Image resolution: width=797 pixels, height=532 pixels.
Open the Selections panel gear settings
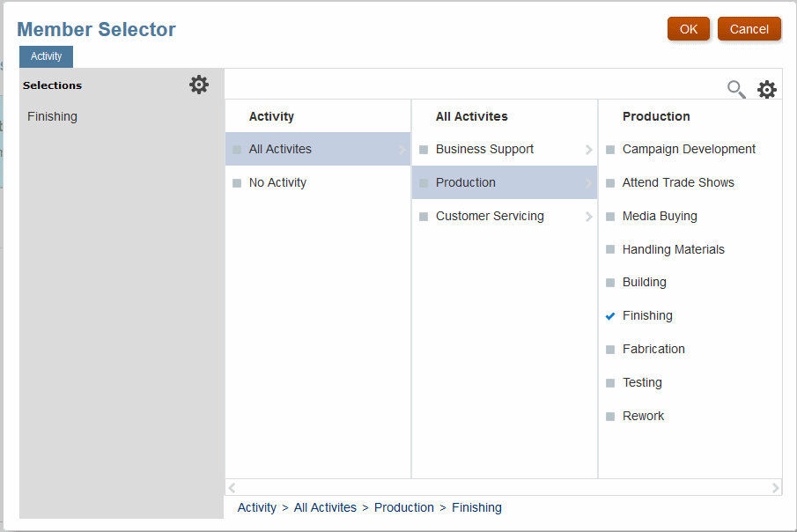[199, 85]
